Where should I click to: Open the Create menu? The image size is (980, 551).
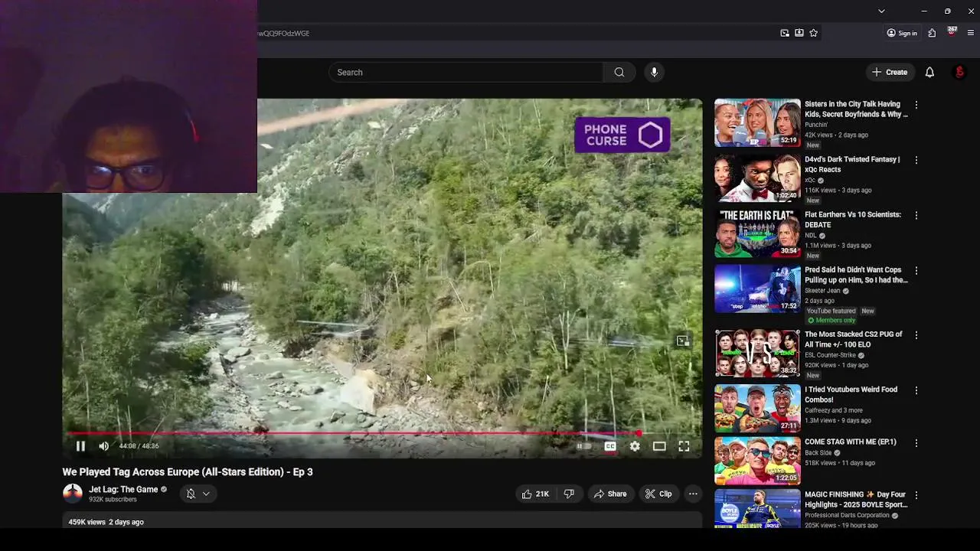tap(889, 72)
